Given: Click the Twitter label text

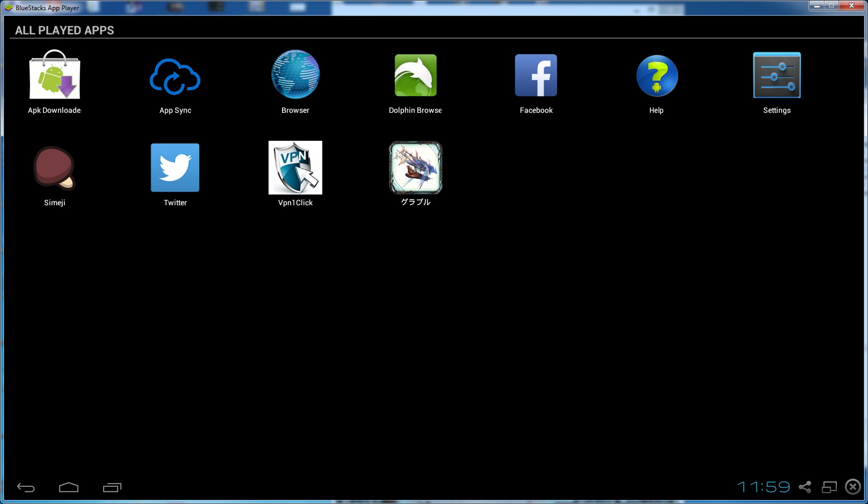Looking at the screenshot, I should coord(175,203).
